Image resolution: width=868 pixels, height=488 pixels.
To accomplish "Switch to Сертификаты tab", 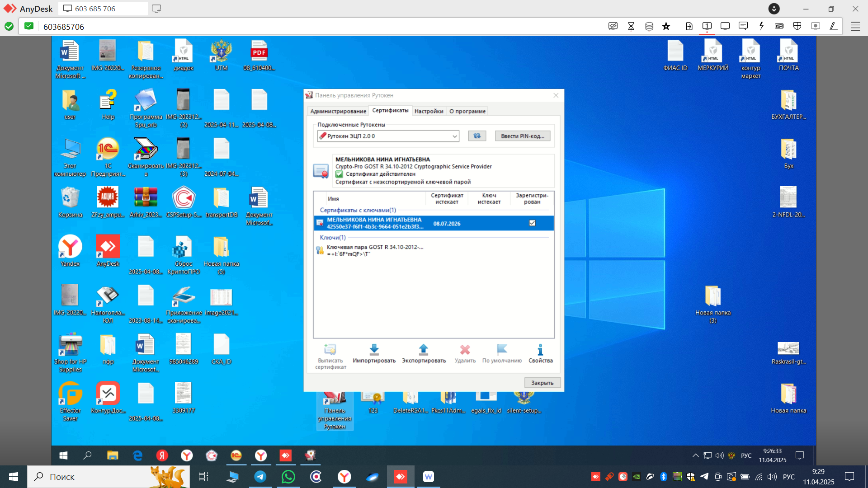I will point(390,110).
